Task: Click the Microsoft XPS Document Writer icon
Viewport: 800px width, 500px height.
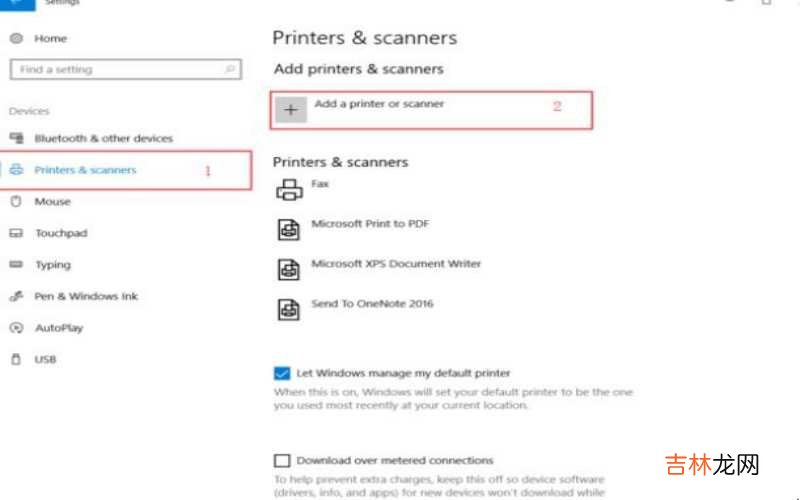Action: pos(289,269)
